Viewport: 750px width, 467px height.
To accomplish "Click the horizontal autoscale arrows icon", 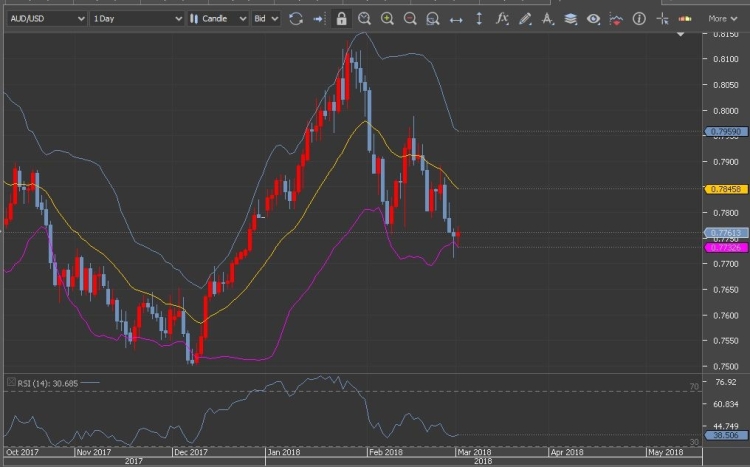I will click(x=456, y=18).
